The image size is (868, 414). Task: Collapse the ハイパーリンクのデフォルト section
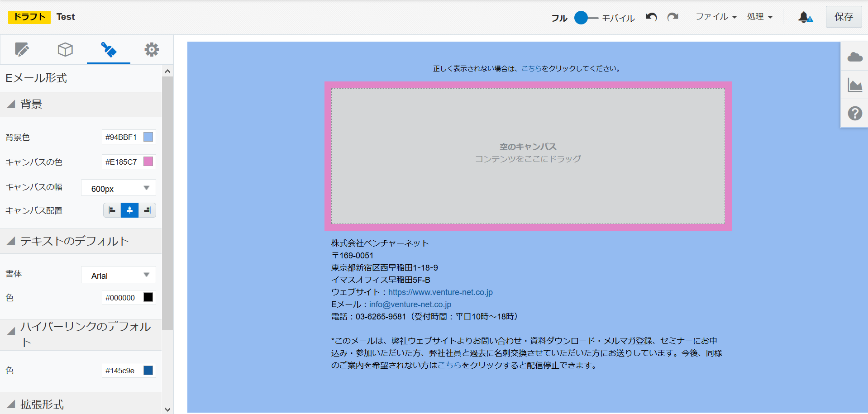tap(81, 334)
